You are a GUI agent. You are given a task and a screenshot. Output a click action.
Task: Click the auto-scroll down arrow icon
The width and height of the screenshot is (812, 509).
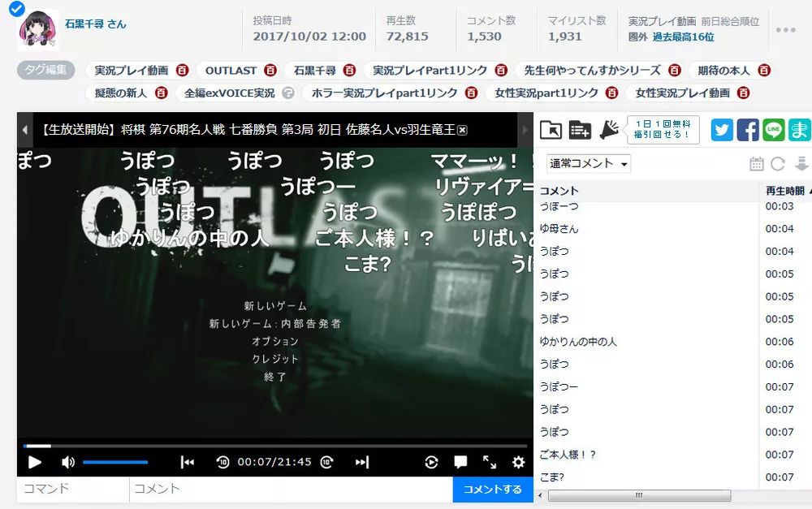[x=801, y=164]
